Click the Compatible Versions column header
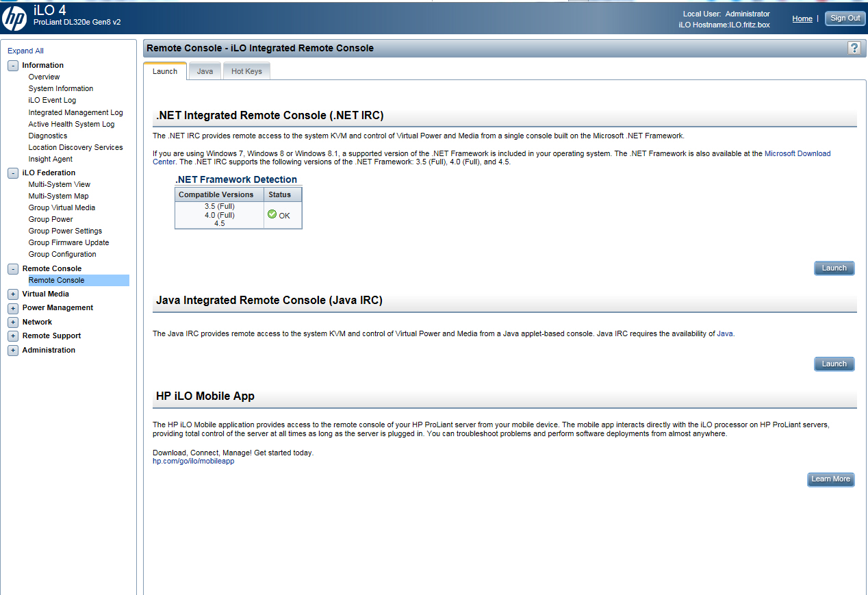 coord(219,195)
